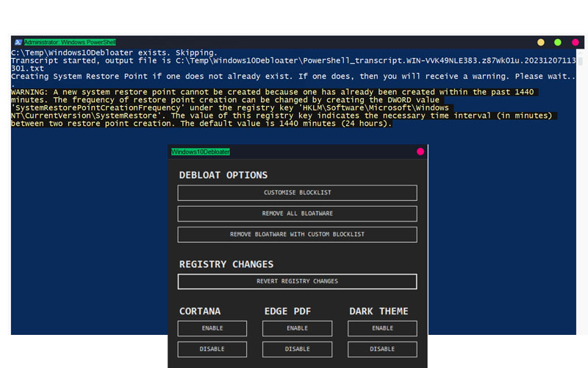588x368 pixels.
Task: Enable Dark Theme
Action: point(382,328)
